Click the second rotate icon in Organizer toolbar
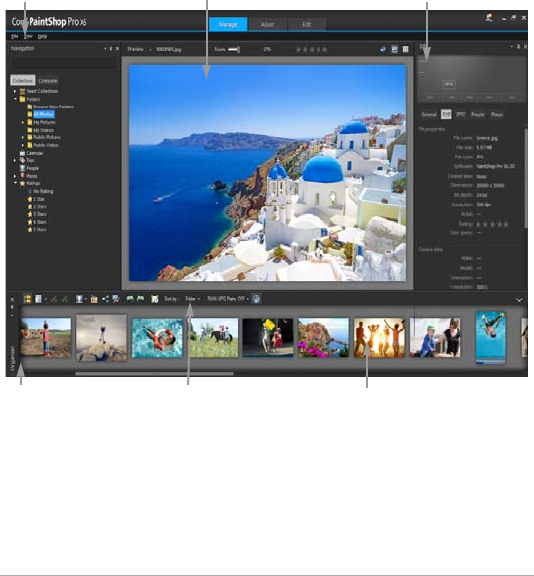Image resolution: width=534 pixels, height=576 pixels. (64, 299)
